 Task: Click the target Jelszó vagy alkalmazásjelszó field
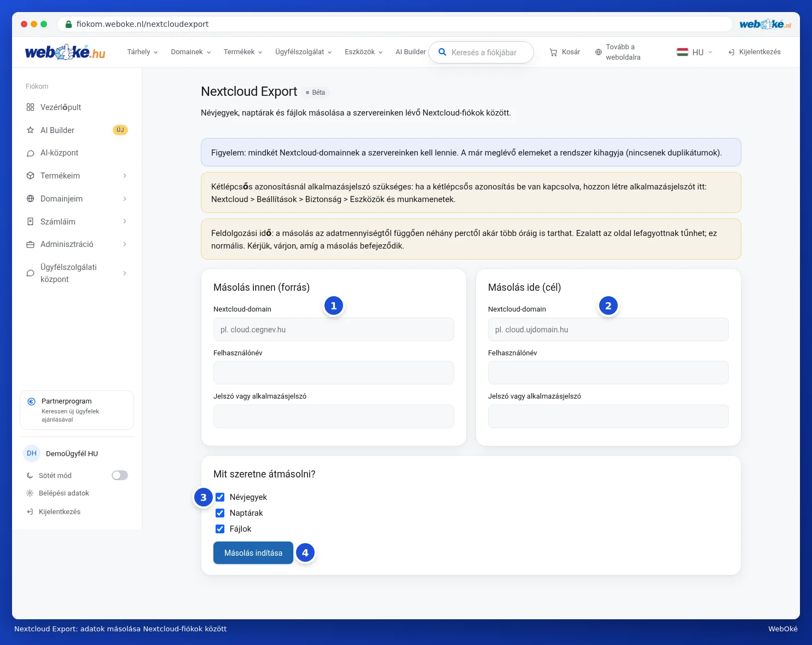pos(608,417)
